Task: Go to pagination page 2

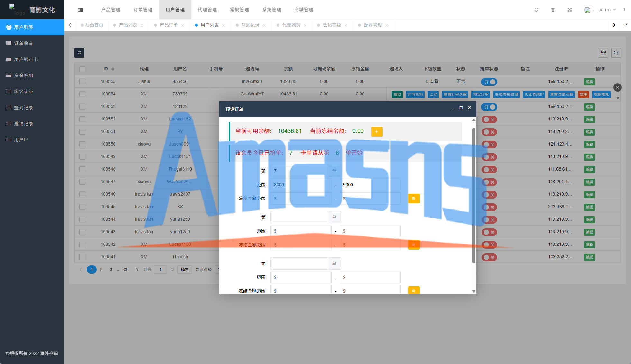Action: tap(101, 270)
